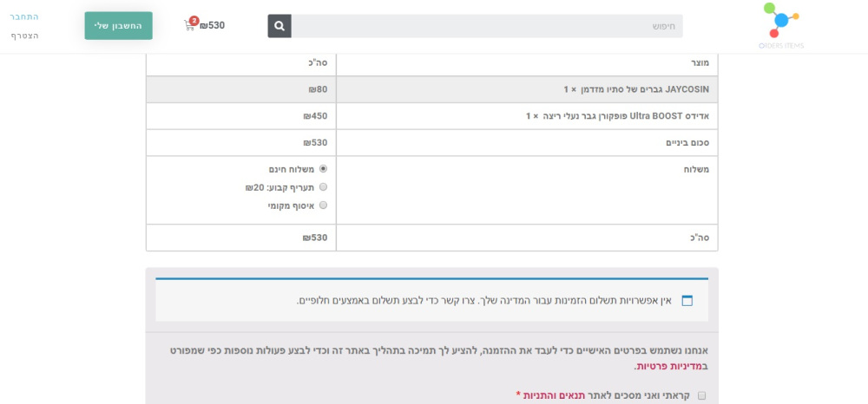
Task: Choose the תעריף קבוע 20₪ shipping radio
Action: (x=323, y=187)
